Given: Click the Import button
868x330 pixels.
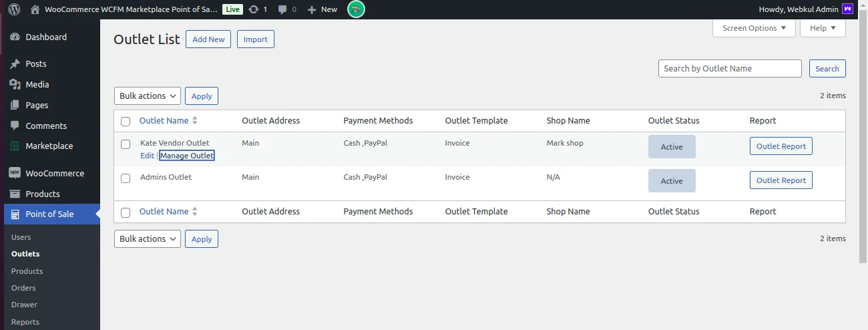Looking at the screenshot, I should point(256,39).
